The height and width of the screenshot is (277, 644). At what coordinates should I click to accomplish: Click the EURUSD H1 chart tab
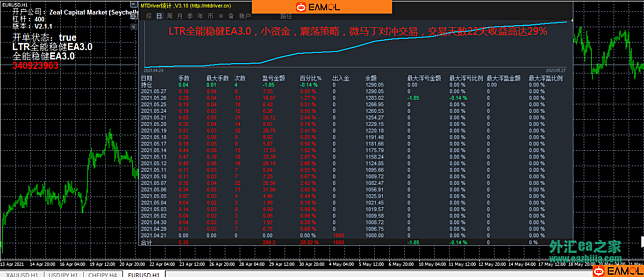(143, 274)
